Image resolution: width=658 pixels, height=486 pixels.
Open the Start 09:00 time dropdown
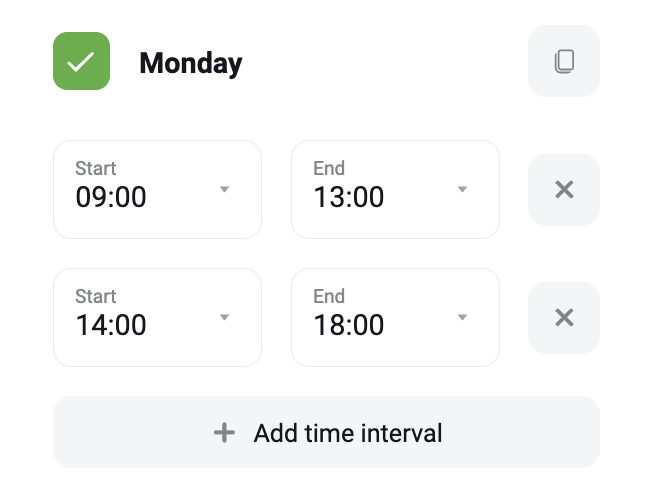click(x=157, y=190)
